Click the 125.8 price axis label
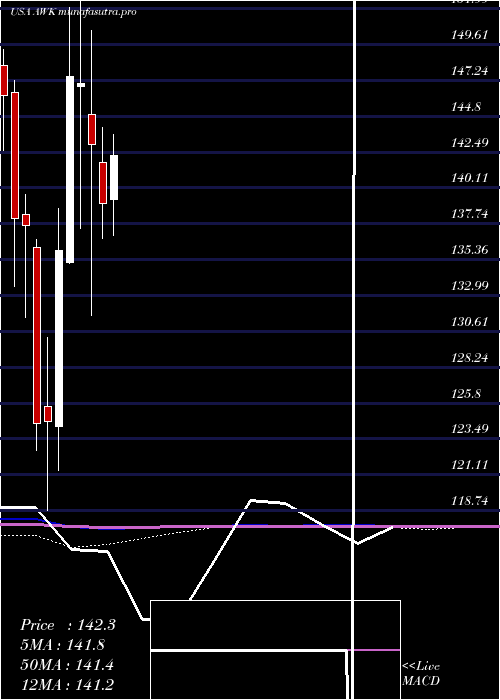This screenshot has height=700, width=500. [467, 394]
